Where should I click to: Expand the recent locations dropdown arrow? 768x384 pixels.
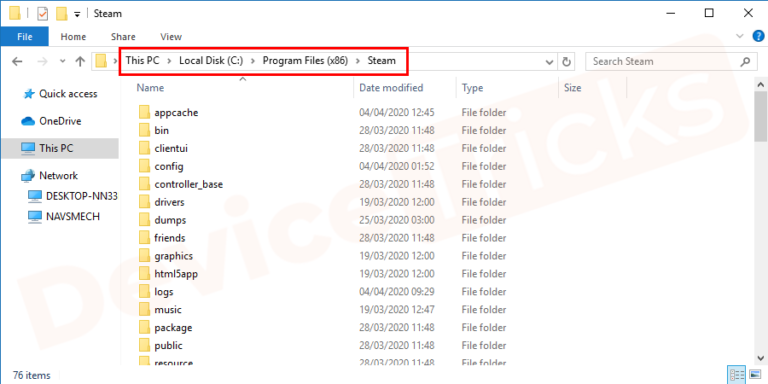[x=62, y=62]
